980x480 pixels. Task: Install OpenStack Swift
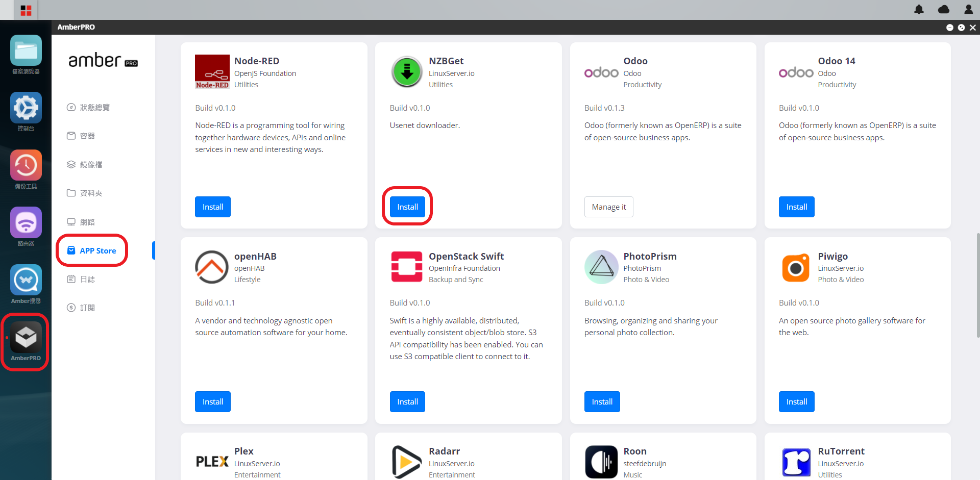[407, 401]
